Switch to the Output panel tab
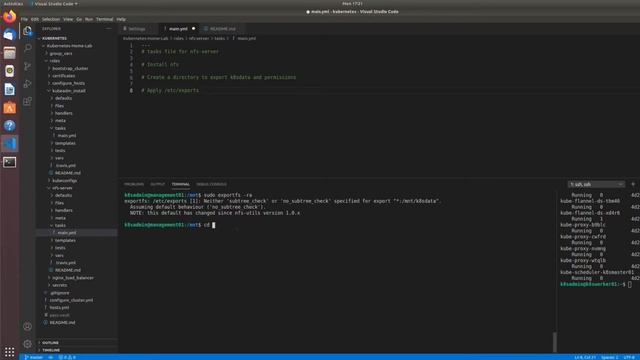 (x=158, y=184)
